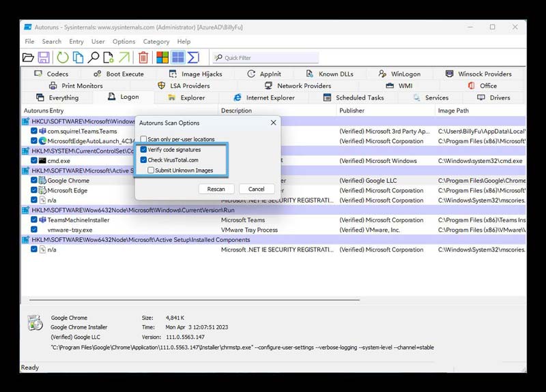The height and width of the screenshot is (392, 546).
Task: Switch to the Internet Explorer tab
Action: (264, 97)
